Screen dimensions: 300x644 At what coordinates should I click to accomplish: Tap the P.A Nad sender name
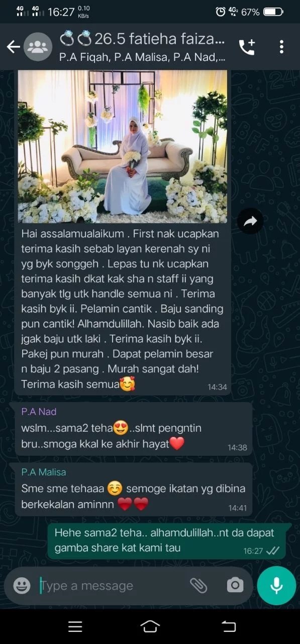pos(39,412)
